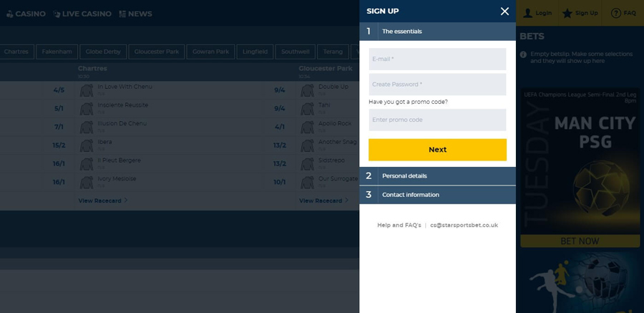
Task: Close the Sign Up panel
Action: tap(504, 11)
